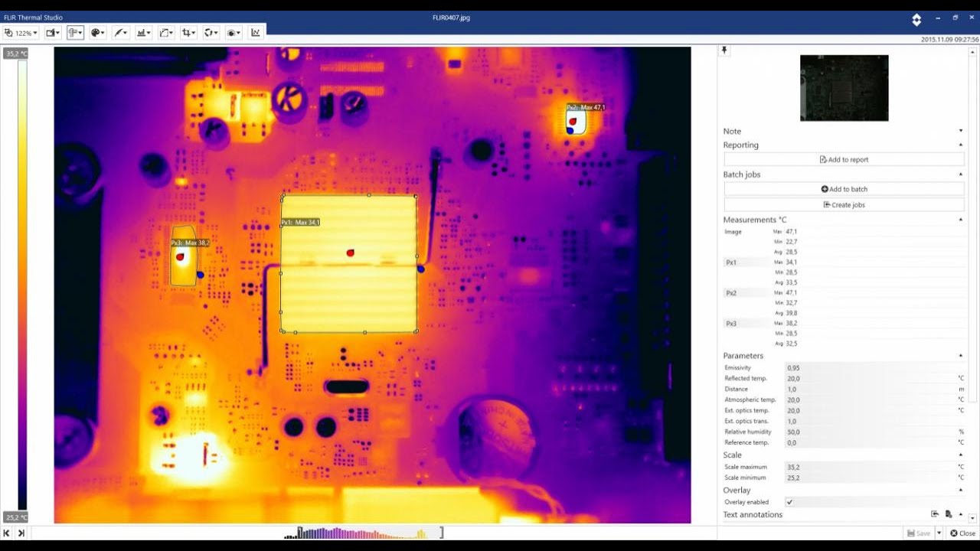
Task: Open the bar chart histogram tool
Action: click(143, 33)
